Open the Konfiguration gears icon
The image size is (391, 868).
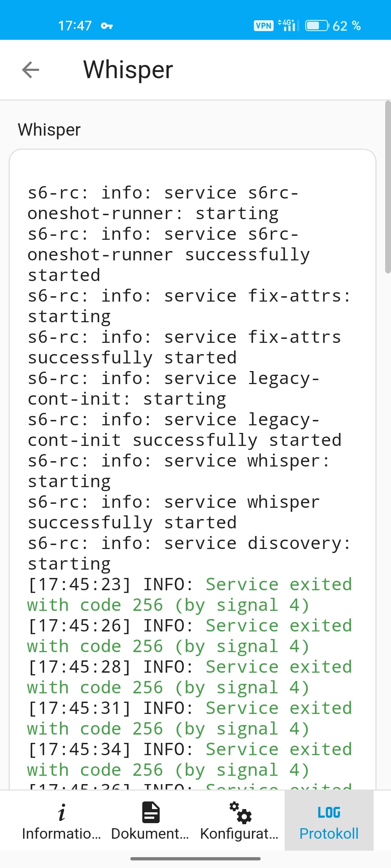(240, 812)
